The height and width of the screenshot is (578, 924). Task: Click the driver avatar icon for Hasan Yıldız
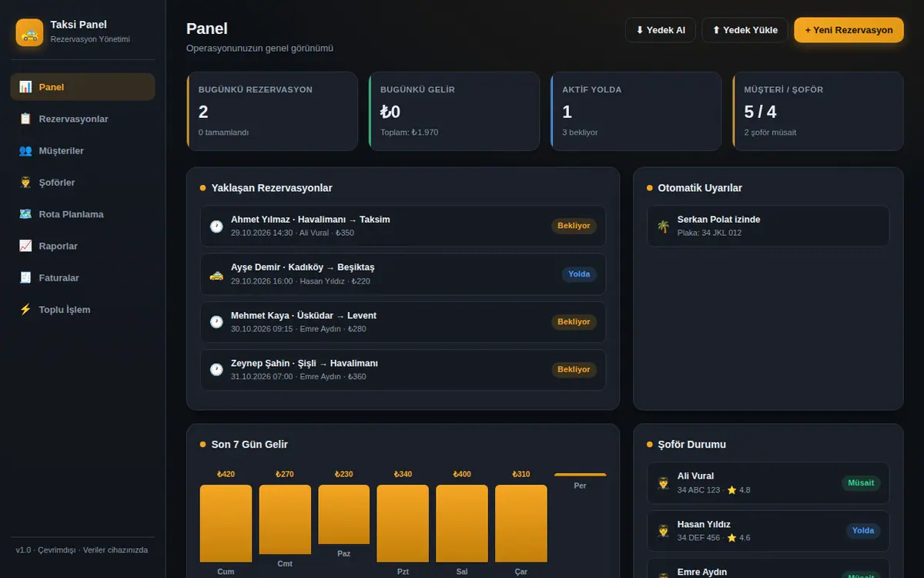pos(663,531)
